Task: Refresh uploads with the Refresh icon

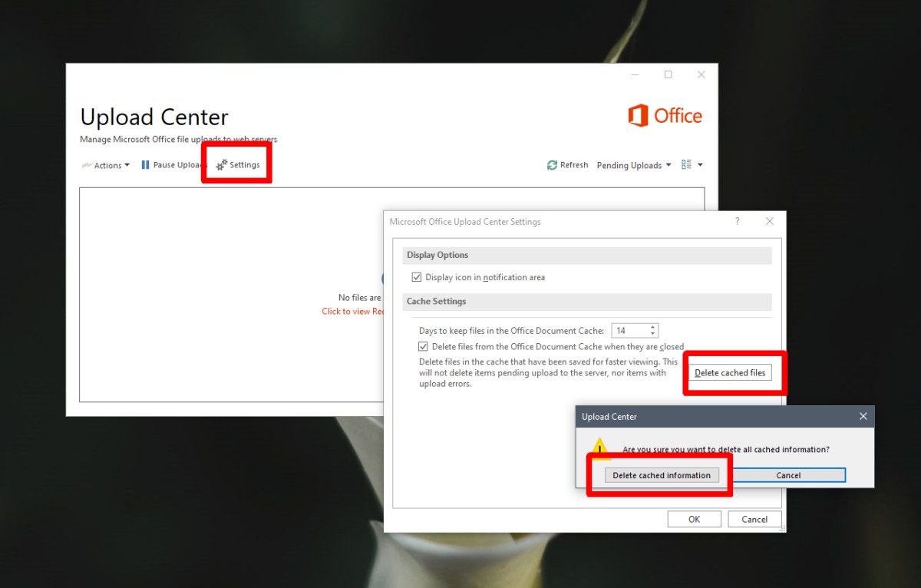Action: (x=552, y=164)
